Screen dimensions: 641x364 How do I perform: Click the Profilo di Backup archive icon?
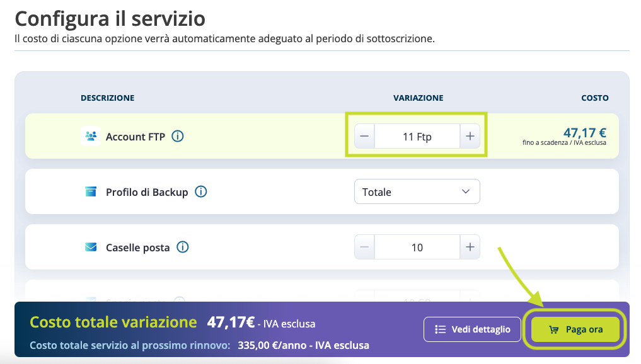click(x=91, y=192)
